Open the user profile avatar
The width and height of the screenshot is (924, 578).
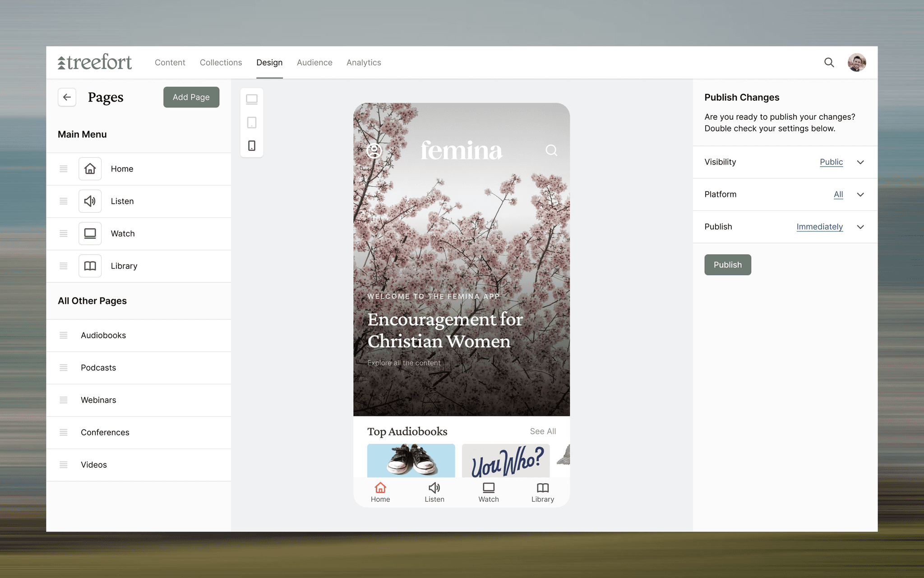(x=857, y=62)
